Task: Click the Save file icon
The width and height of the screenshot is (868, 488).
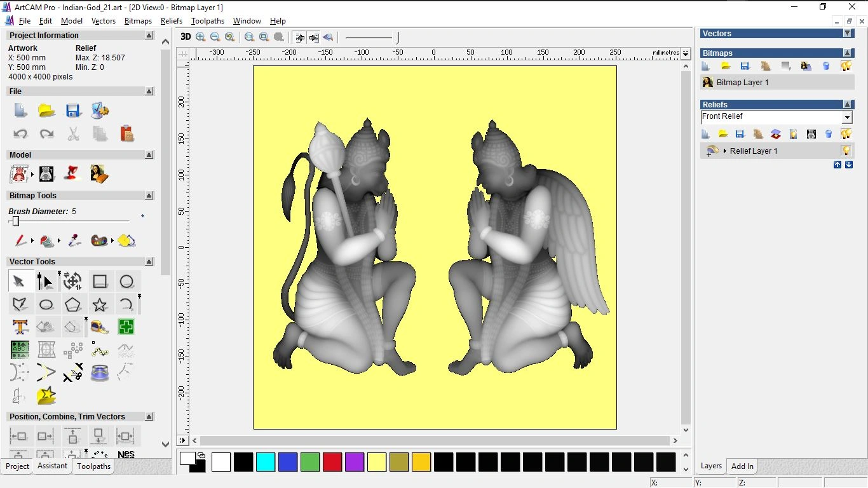Action: pos(73,111)
